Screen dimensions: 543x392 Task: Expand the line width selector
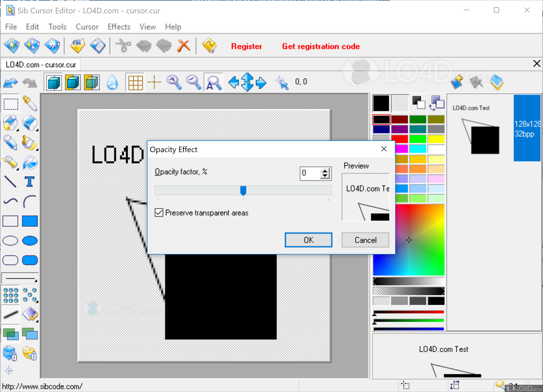36,281
